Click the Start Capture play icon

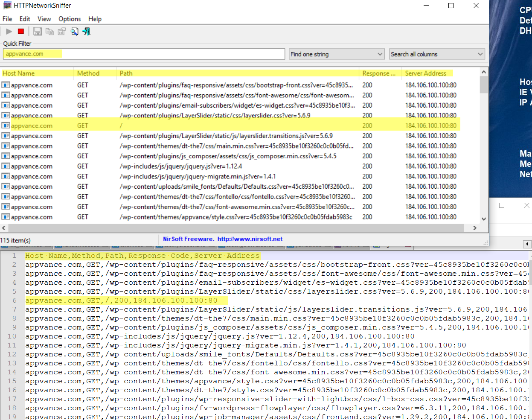coord(9,31)
